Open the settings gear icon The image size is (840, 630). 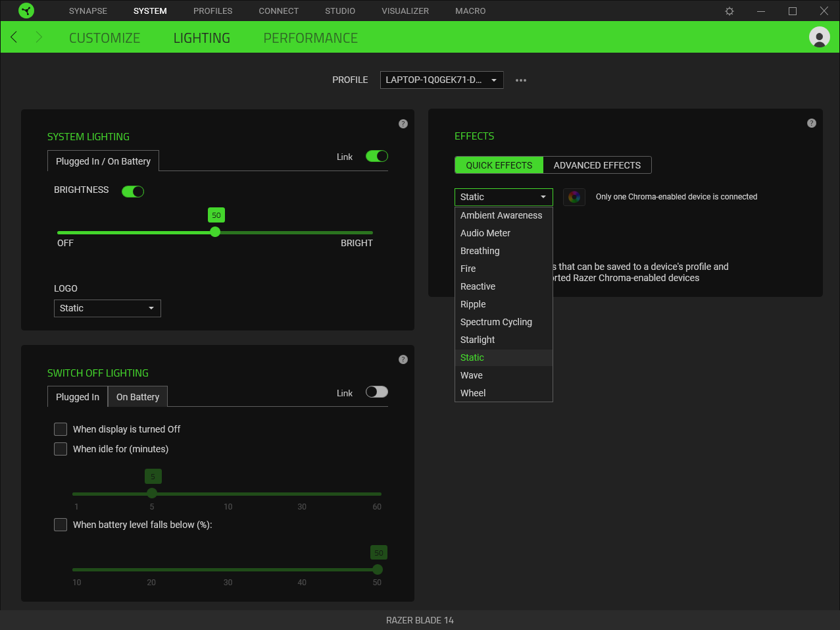point(729,11)
